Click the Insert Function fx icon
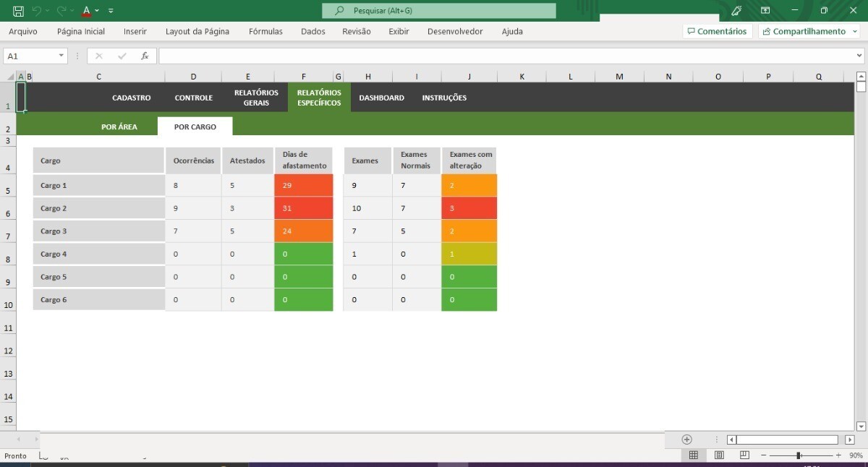 pos(145,56)
